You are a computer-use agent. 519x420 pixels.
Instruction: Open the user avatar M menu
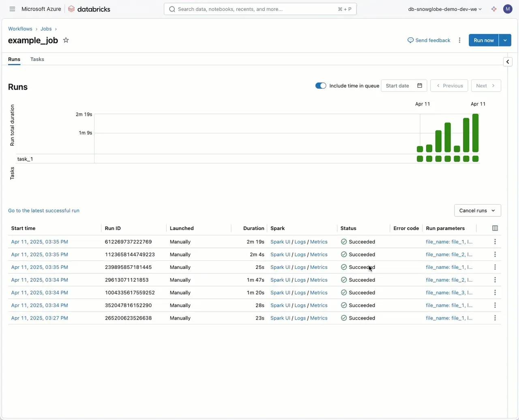pyautogui.click(x=508, y=9)
